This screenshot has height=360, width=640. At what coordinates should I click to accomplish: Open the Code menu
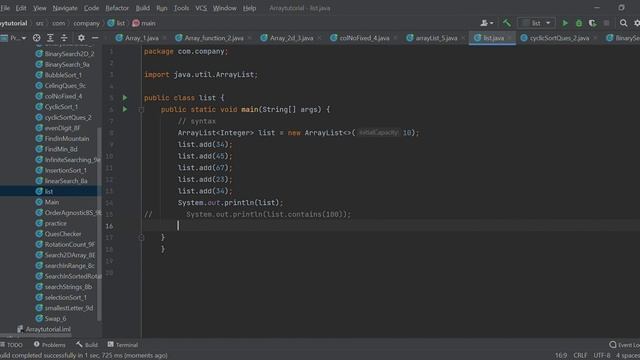pos(91,8)
